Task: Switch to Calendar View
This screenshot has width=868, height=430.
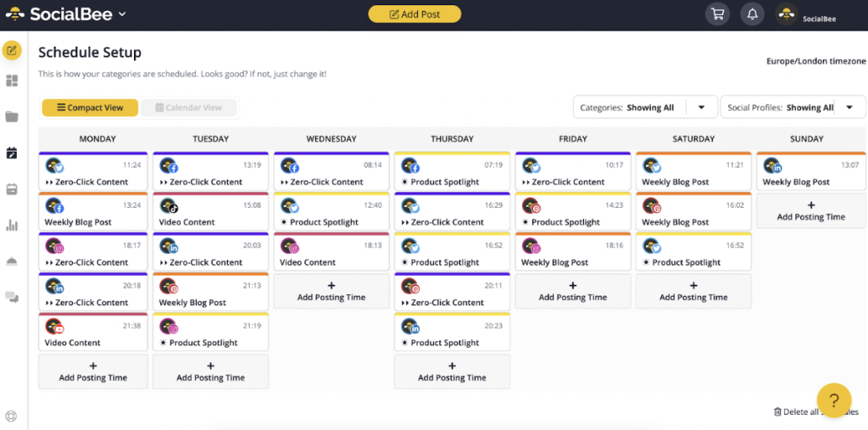Action: (x=188, y=108)
